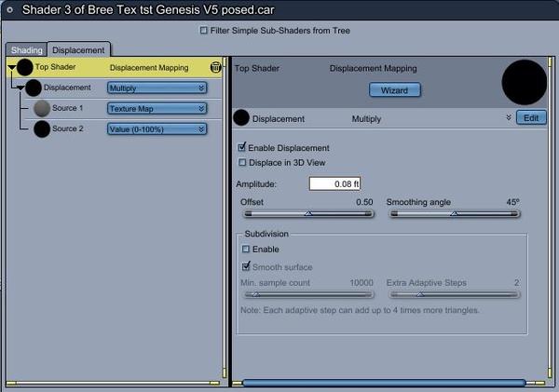Viewport: 559px width, 392px height.
Task: Click the Wizard button
Action: point(395,90)
